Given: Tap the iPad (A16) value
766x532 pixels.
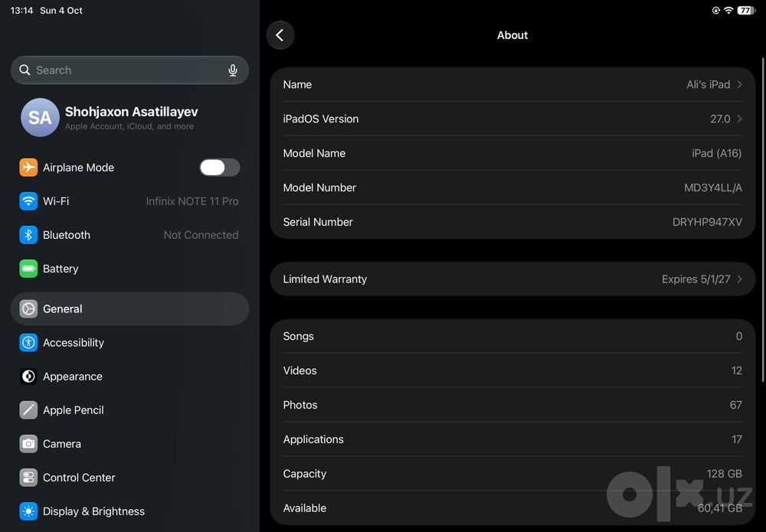Looking at the screenshot, I should click(x=717, y=153).
